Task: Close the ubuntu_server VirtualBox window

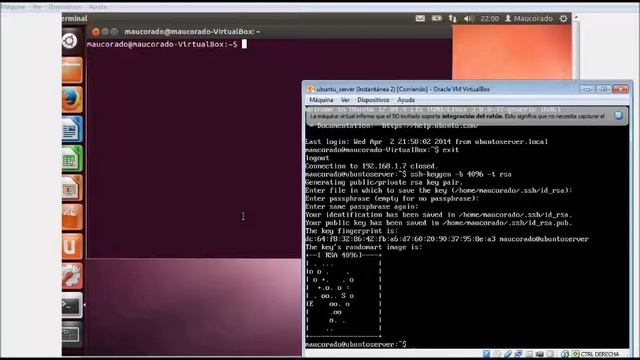Action: 620,89
